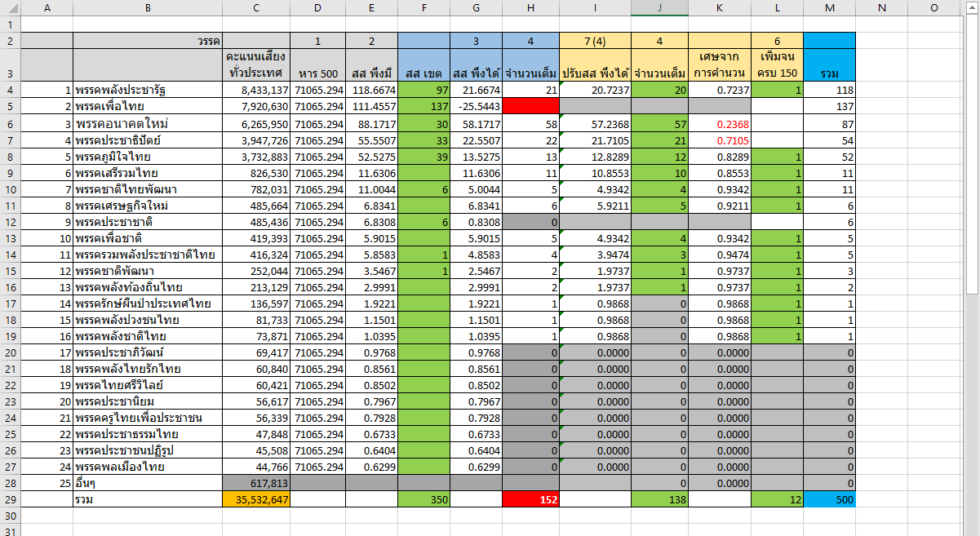
Task: Click the select-all corner button
Action: pos(9,7)
